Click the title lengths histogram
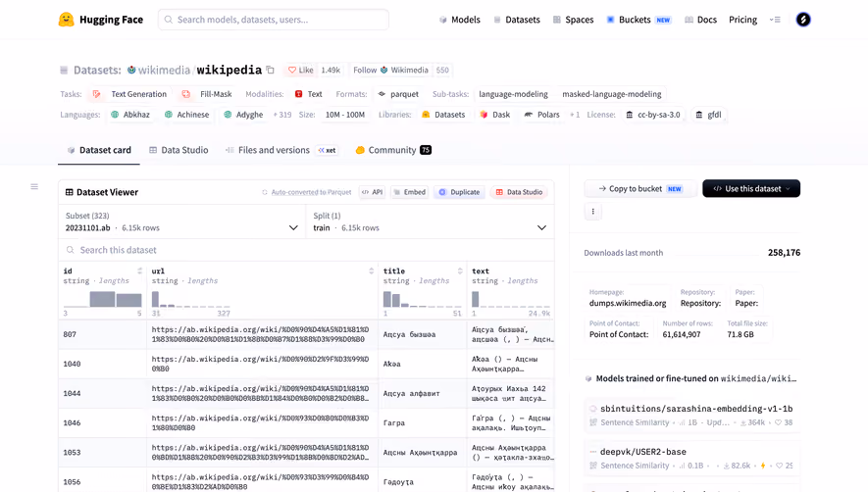 pos(423,299)
